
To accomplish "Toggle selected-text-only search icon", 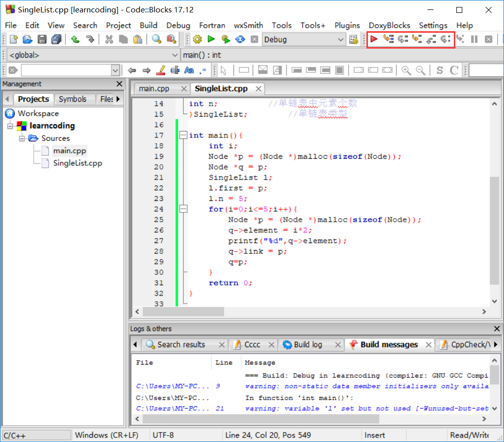I will pos(175,70).
